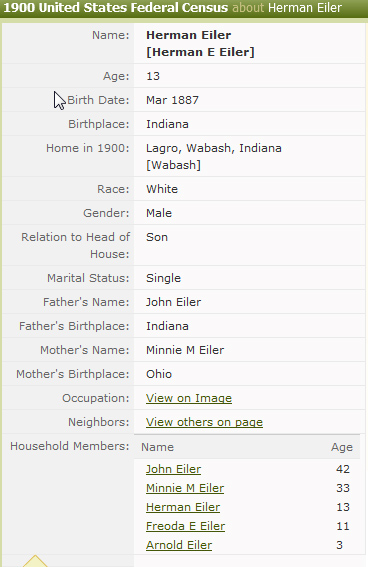Select the Herman Eiler name in header
The width and height of the screenshot is (368, 567).
click(x=305, y=8)
